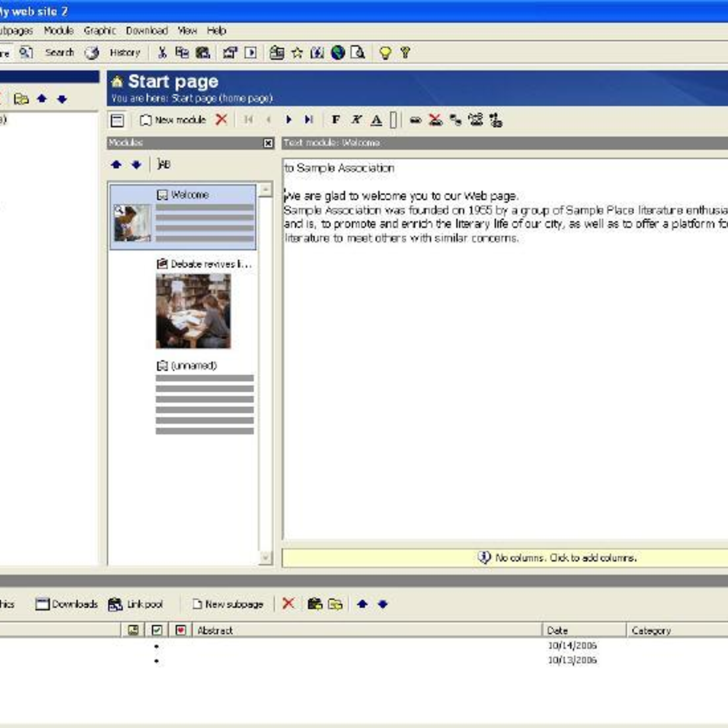
Task: Click the New module button
Action: 173,120
